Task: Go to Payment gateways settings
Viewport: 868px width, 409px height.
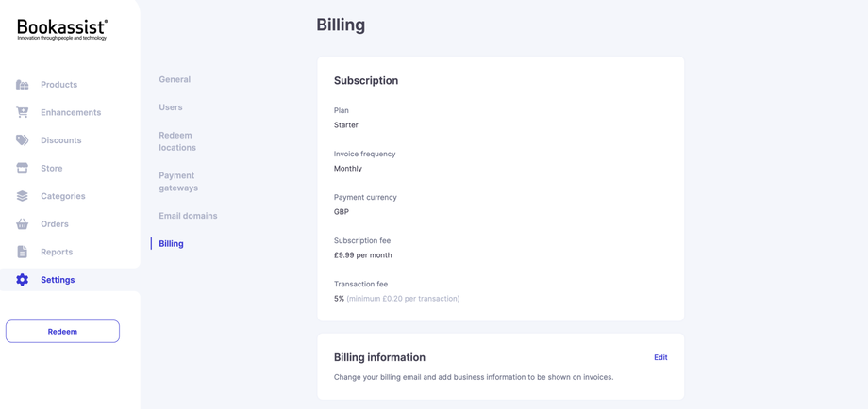Action: point(178,182)
